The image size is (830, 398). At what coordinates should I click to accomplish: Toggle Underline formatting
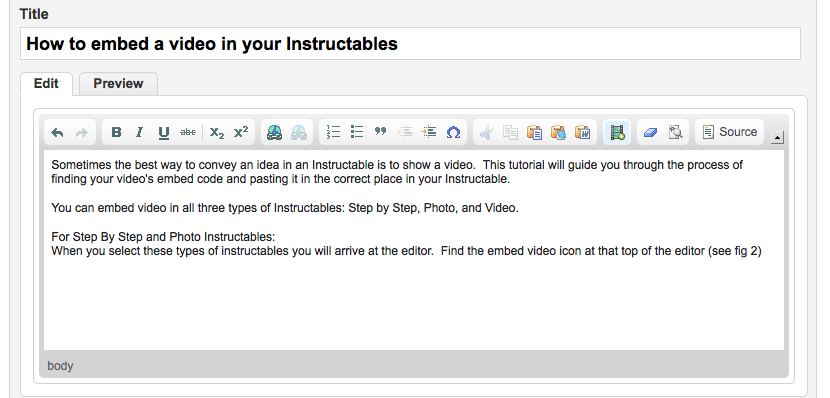164,132
